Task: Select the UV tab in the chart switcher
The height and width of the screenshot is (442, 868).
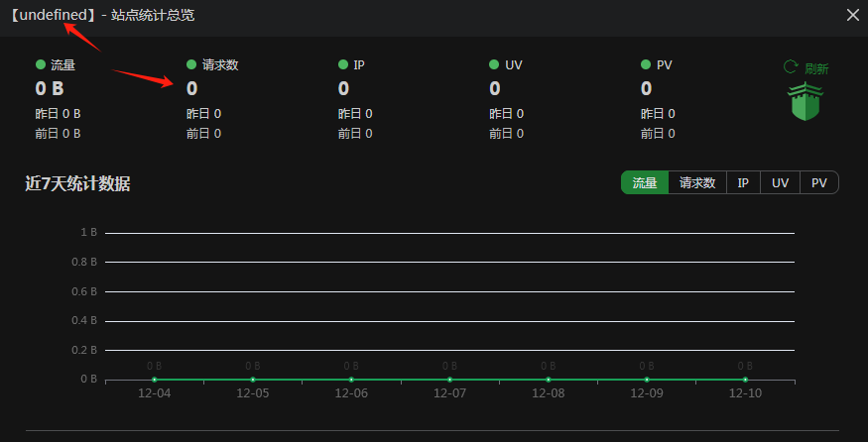Action: (780, 182)
